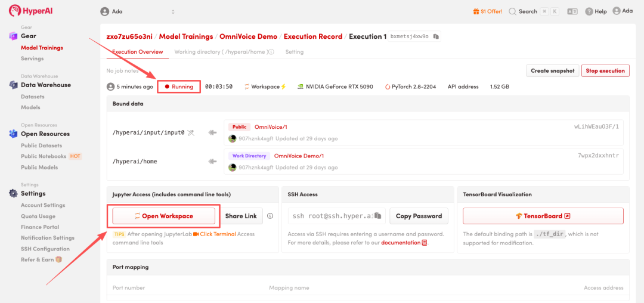Open Datasets in sidebar
The image size is (644, 303).
[32, 97]
